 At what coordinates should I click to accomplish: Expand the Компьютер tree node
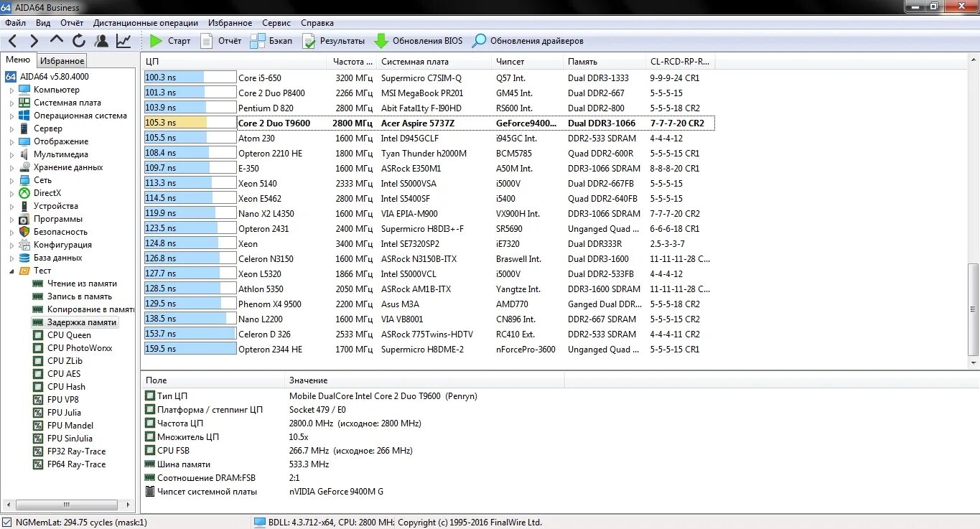coord(11,90)
